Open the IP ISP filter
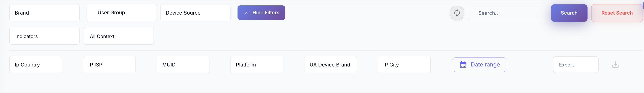The width and height of the screenshot is (644, 93). (x=109, y=65)
